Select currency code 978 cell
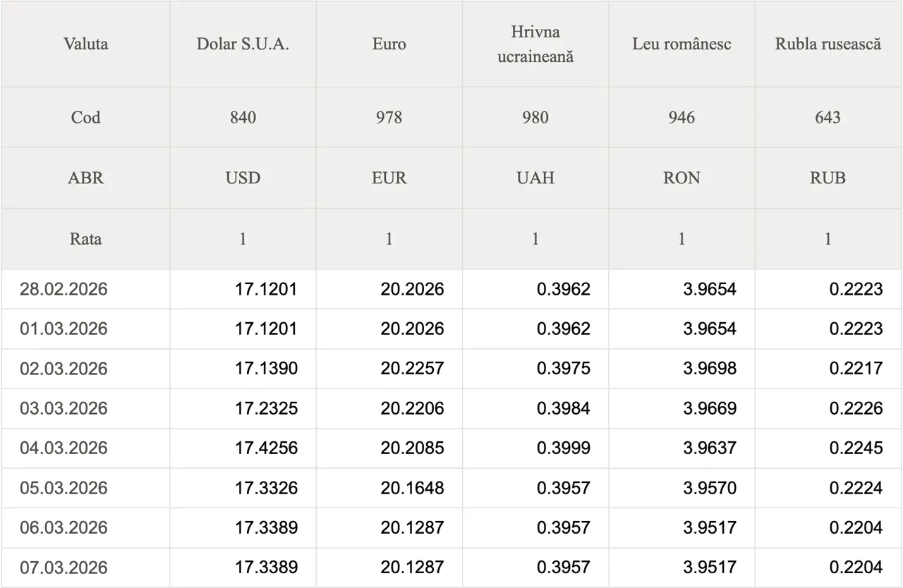903x588 pixels. [x=389, y=117]
